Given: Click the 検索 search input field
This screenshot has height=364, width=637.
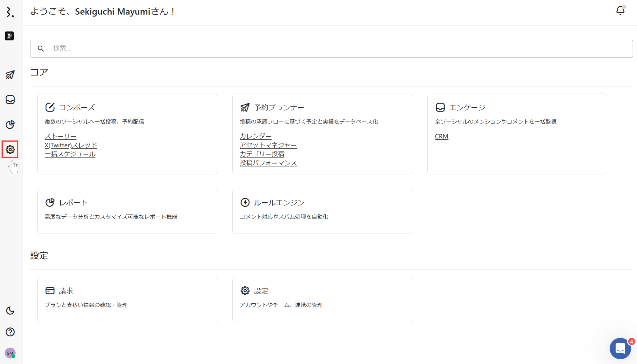Looking at the screenshot, I should 331,48.
